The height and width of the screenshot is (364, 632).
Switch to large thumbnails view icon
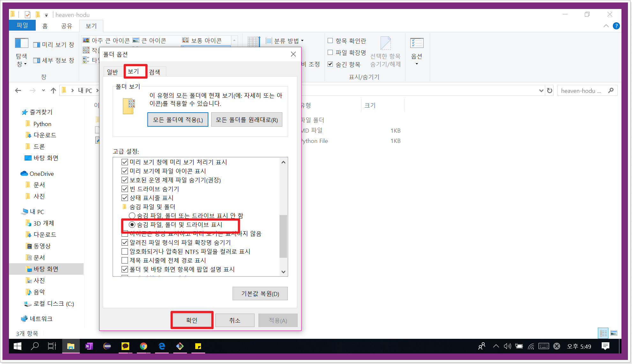point(614,333)
